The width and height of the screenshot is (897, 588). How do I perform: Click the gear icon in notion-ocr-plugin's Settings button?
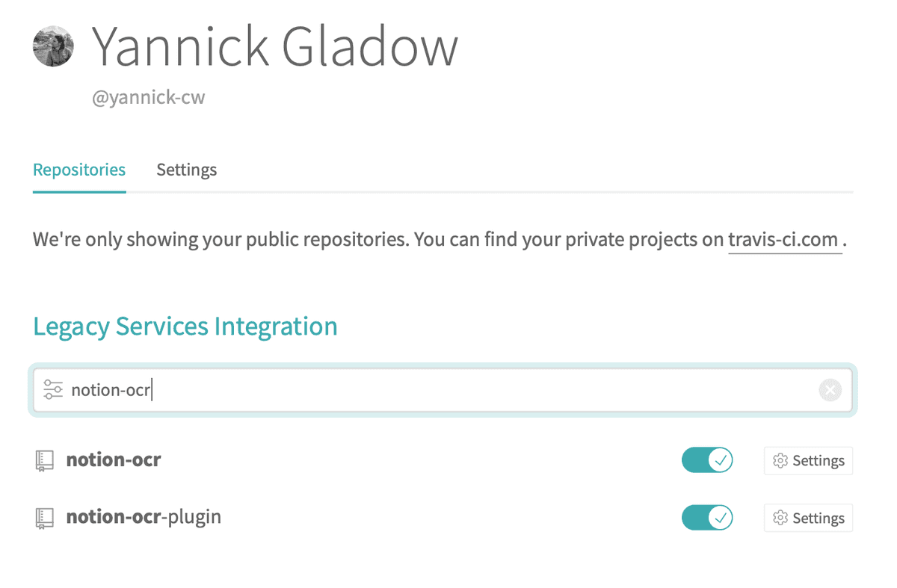[780, 519]
